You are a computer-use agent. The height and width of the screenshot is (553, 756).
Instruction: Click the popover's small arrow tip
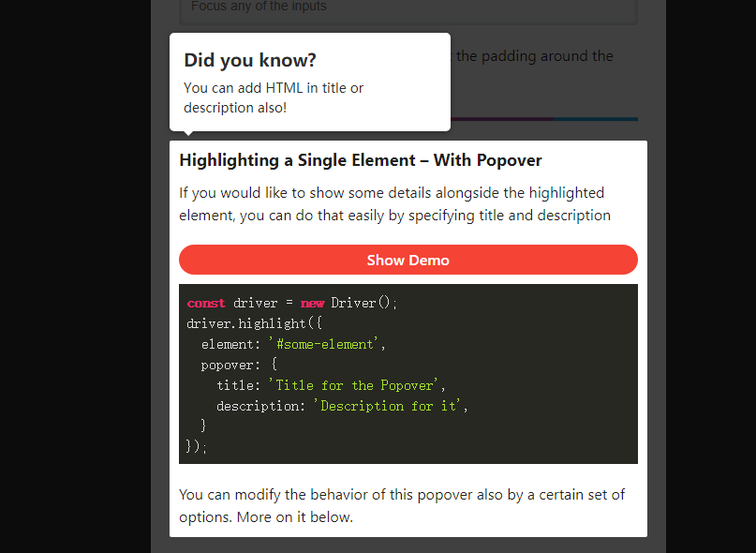[186, 135]
